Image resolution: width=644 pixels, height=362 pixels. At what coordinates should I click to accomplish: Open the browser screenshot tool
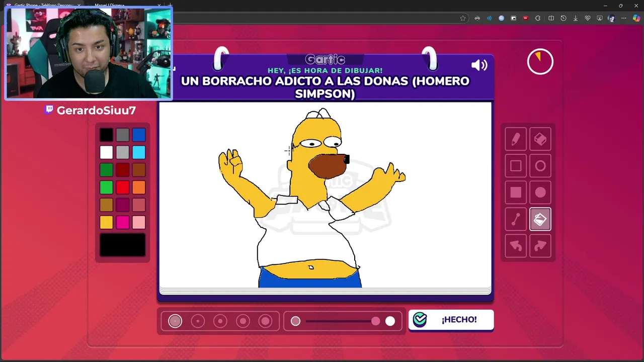[600, 18]
